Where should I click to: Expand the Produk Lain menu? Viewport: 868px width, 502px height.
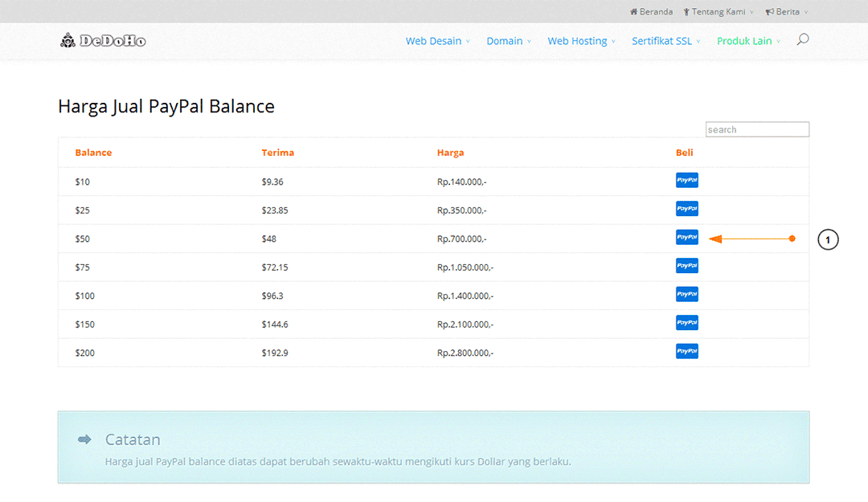point(748,41)
